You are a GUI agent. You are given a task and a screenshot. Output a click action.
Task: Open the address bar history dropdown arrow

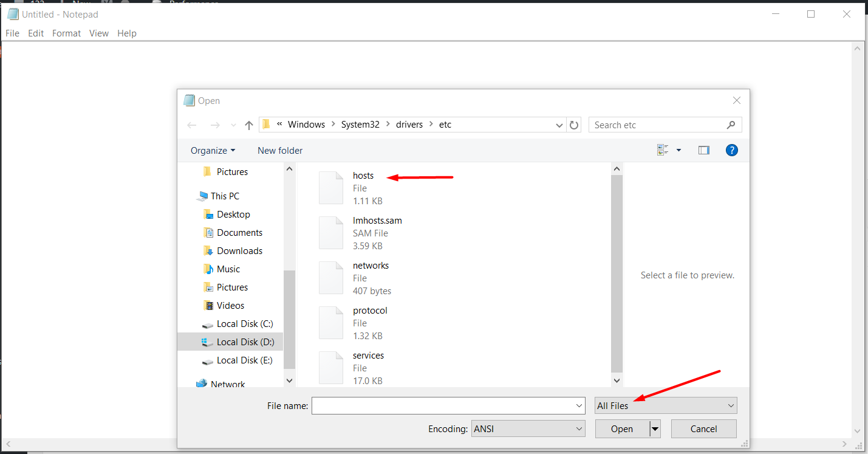coord(558,124)
